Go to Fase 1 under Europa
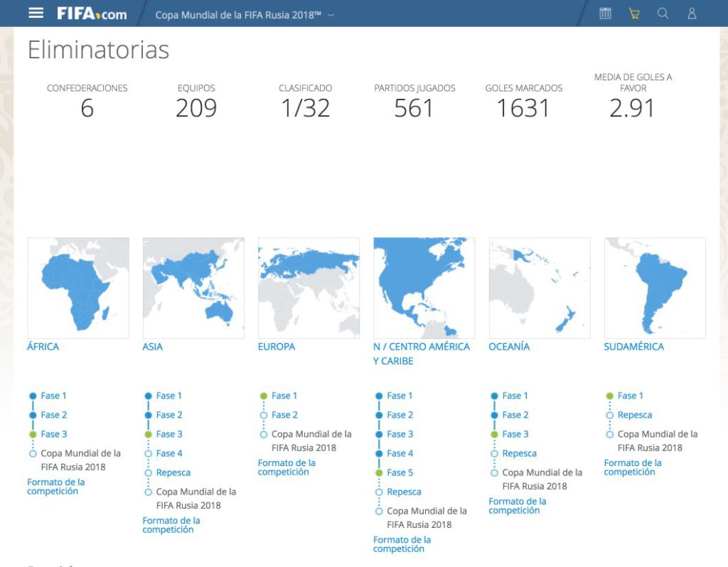This screenshot has height=567, width=728. tap(284, 396)
